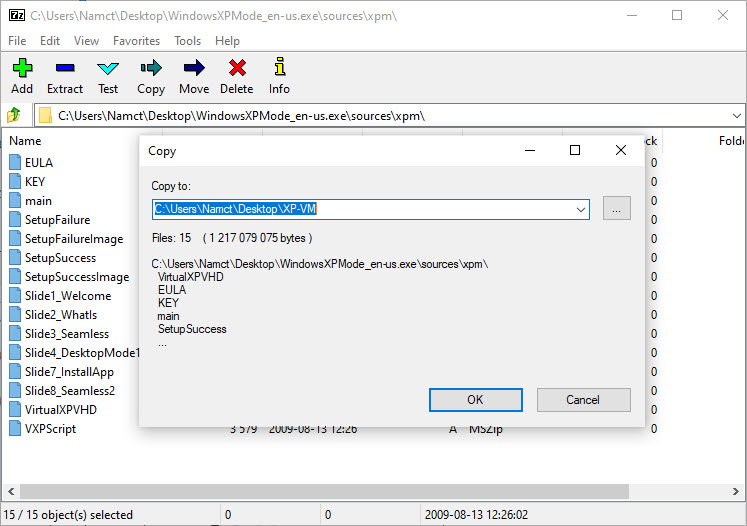Expand the main address bar dropdown

coord(737,116)
